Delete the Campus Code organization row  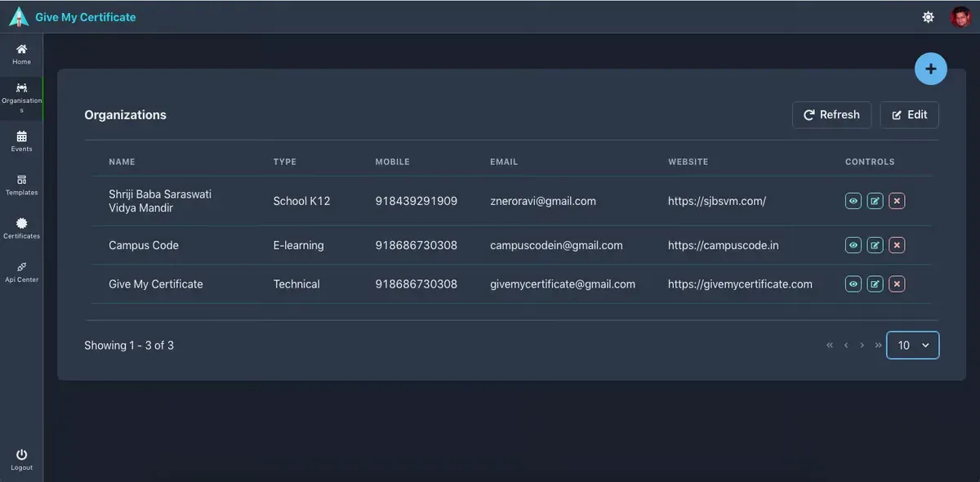point(897,245)
